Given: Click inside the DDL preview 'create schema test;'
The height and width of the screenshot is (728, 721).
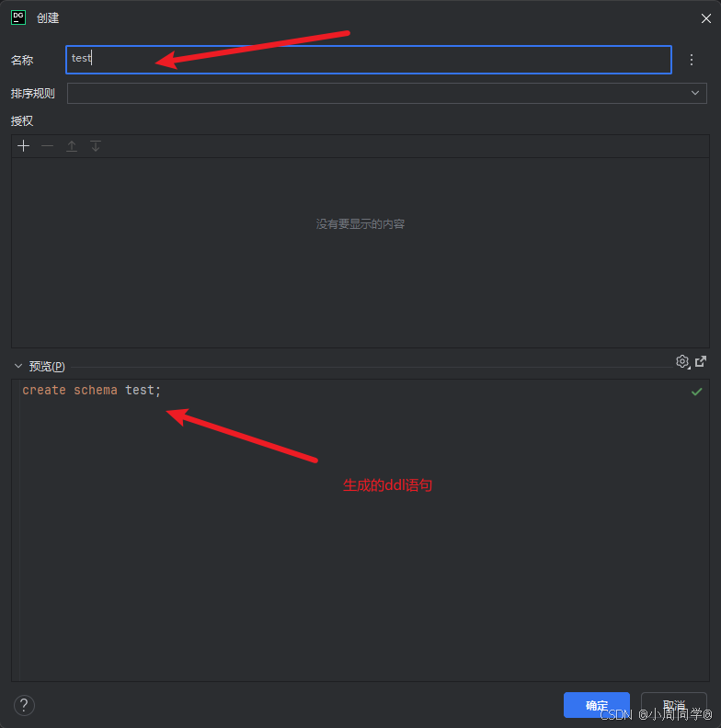Looking at the screenshot, I should pyautogui.click(x=92, y=390).
